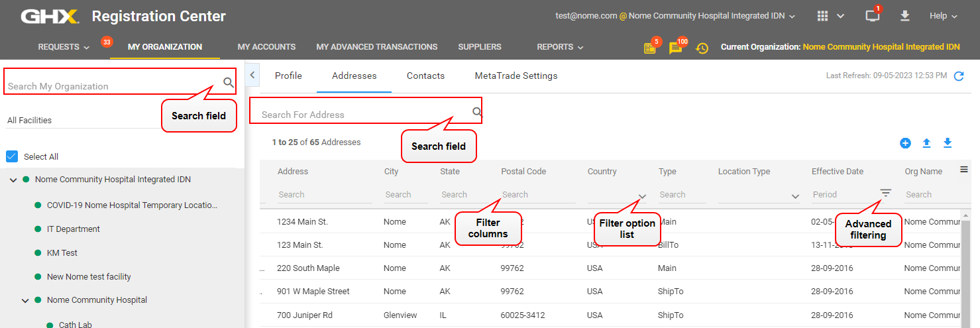
Task: Click the Type column filter field
Action: 682,195
